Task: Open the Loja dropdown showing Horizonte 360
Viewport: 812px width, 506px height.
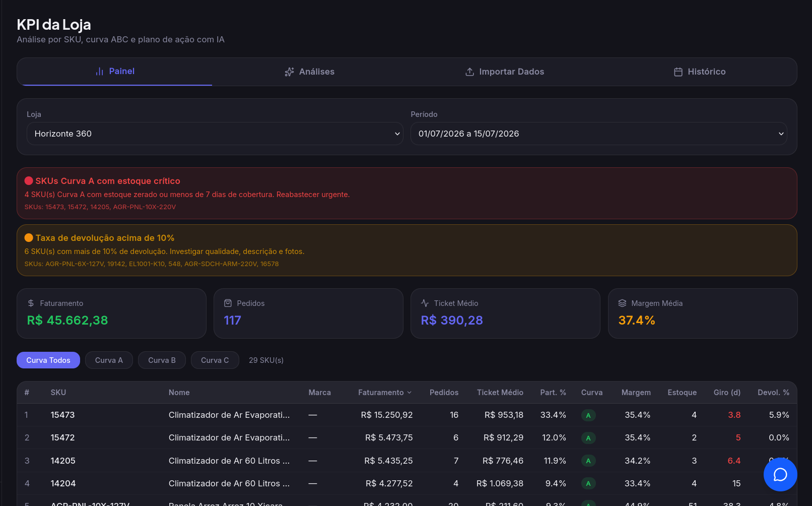Action: (x=215, y=134)
